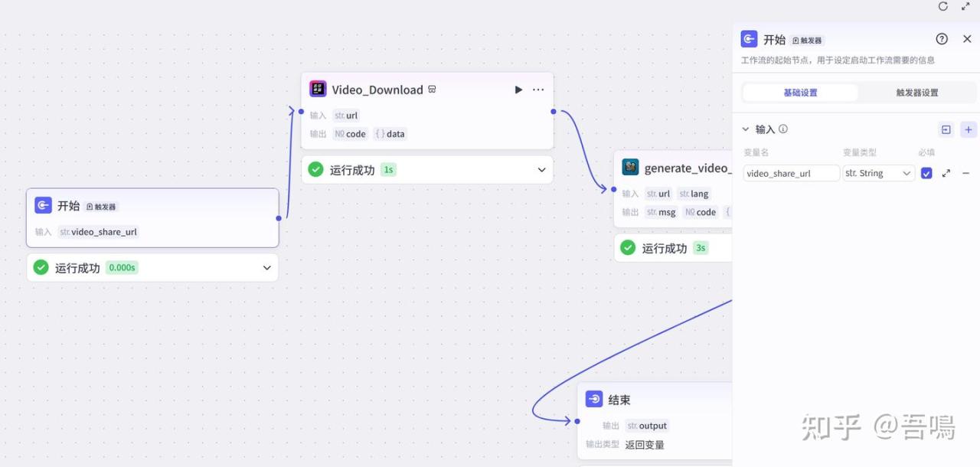
Task: Uncheck the 必填 checkbox for video_share_url
Action: [x=926, y=174]
